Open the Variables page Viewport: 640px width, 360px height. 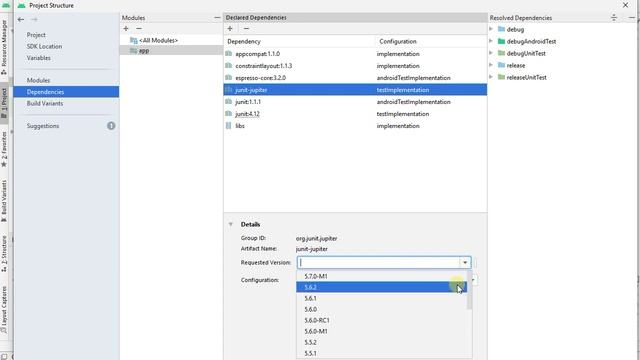(39, 58)
